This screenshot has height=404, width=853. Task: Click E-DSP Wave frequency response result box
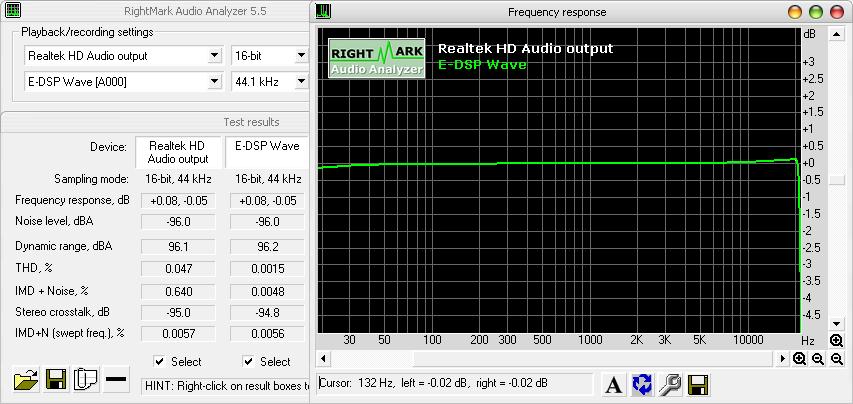(268, 201)
